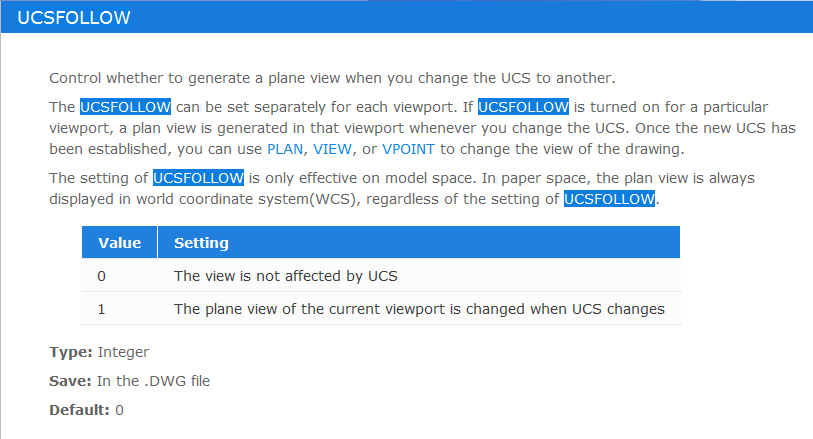The height and width of the screenshot is (439, 813).
Task: Select the 'plane view of the current viewport' row
Action: pyautogui.click(x=381, y=309)
